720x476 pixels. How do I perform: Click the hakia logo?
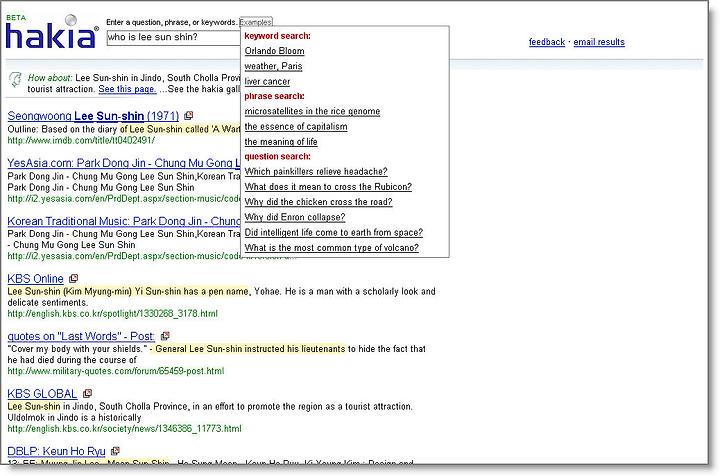51,33
